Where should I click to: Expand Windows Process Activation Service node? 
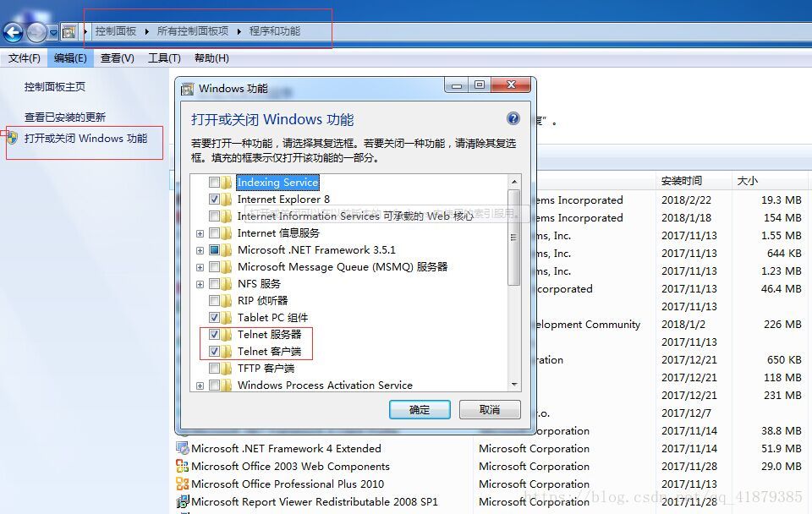[x=200, y=386]
